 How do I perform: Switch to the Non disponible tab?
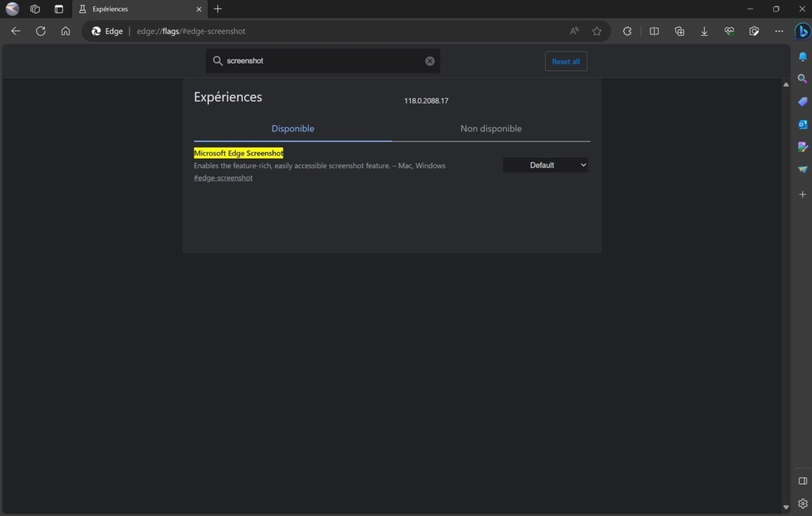tap(491, 129)
